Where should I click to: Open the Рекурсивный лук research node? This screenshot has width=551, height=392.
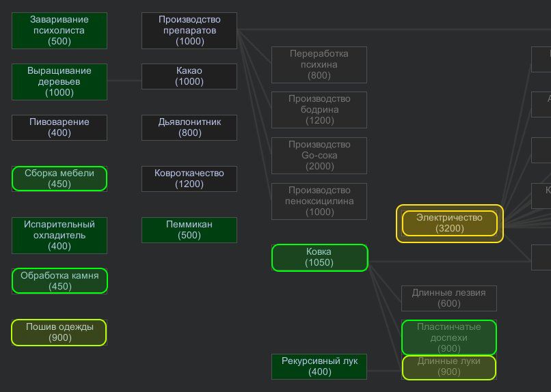click(319, 366)
